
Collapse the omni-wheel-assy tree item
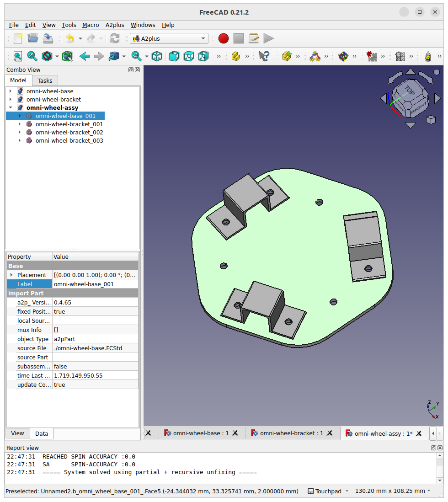(11, 107)
